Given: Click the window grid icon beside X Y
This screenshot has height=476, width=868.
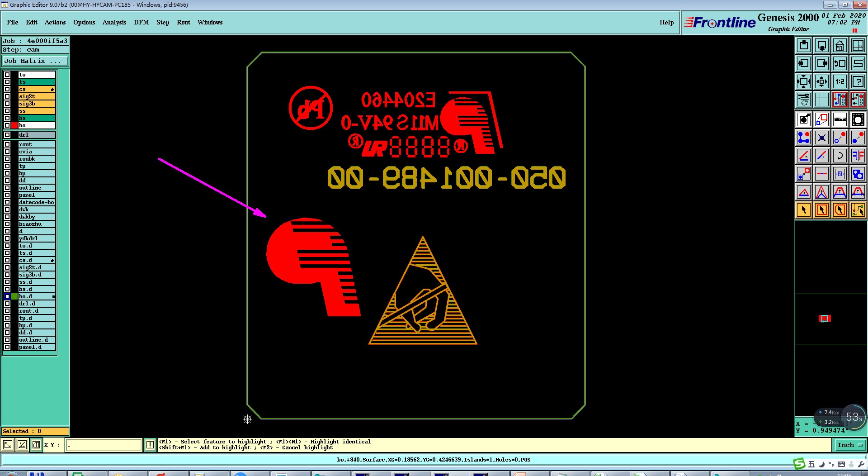Looking at the screenshot, I should (36, 445).
